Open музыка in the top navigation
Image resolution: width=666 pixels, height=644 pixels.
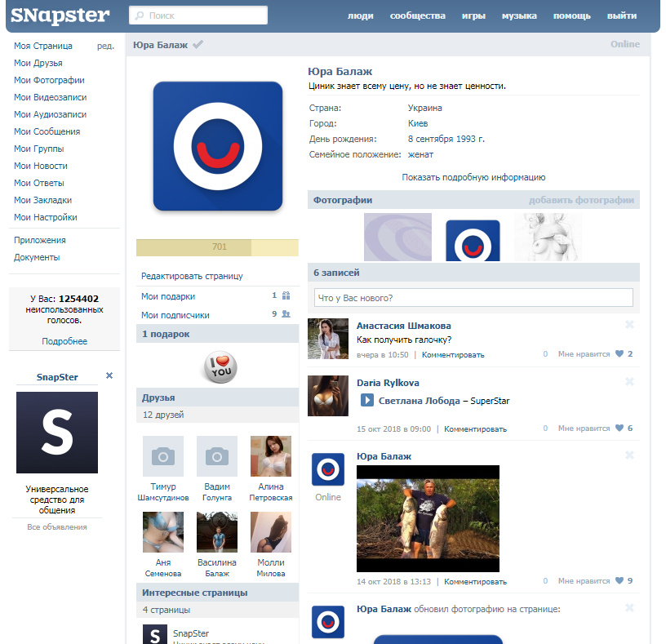[519, 16]
